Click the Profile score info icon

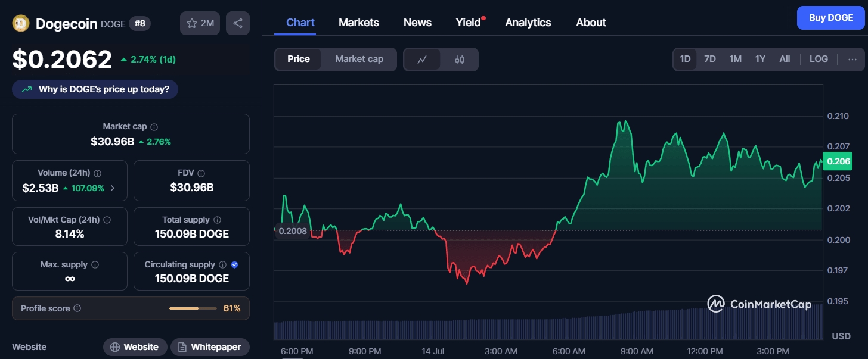[x=77, y=308]
